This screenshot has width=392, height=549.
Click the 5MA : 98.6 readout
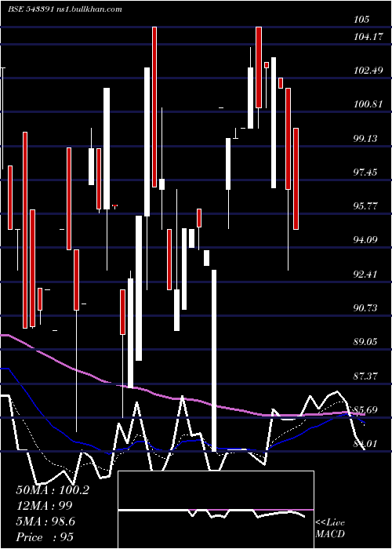(45, 522)
